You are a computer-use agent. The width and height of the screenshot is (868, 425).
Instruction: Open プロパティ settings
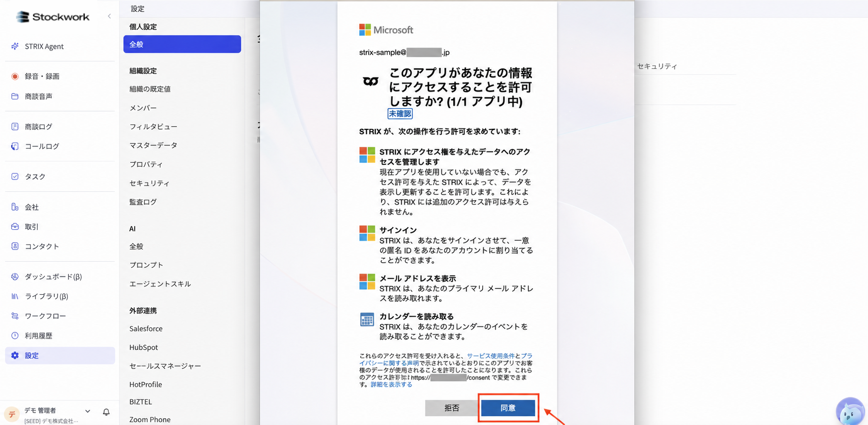pos(146,164)
